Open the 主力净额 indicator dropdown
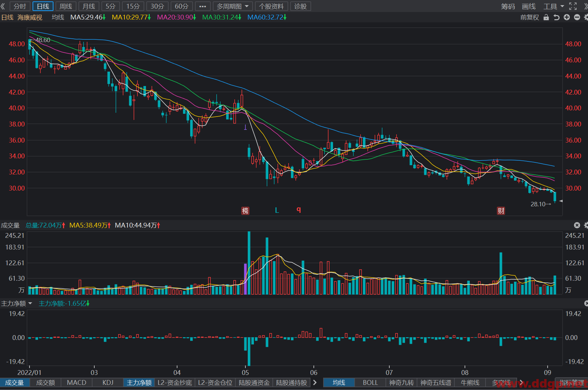Screen dimensions: 588x390 coord(17,303)
